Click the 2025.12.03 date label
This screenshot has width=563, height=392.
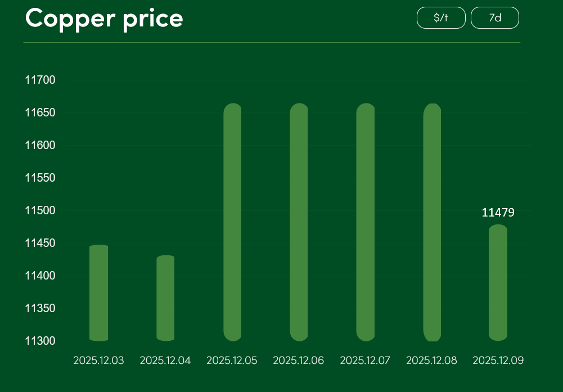coord(98,361)
